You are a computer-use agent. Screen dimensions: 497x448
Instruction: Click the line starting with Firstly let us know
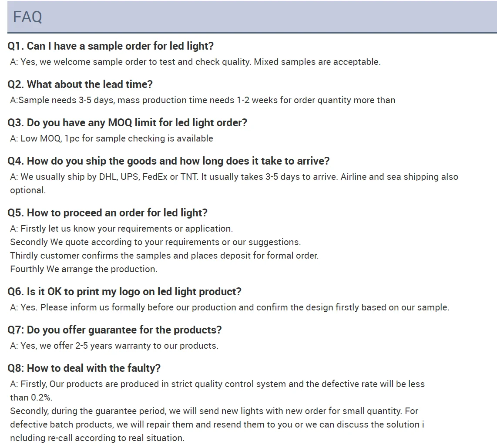tap(121, 229)
